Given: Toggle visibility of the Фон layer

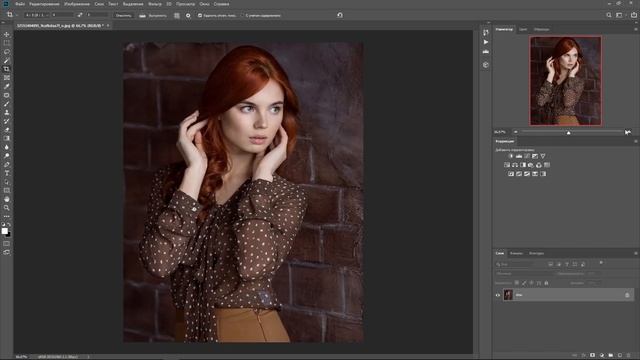Looking at the screenshot, I should (x=498, y=295).
